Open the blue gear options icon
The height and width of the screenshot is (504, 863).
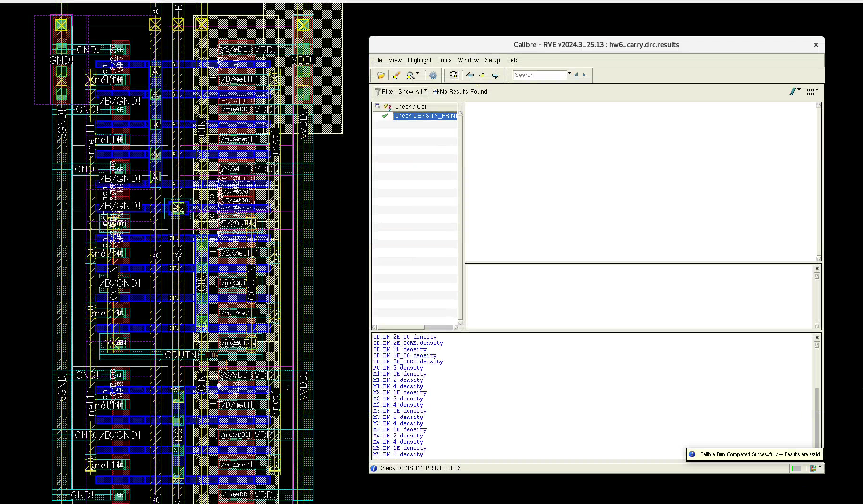click(433, 75)
